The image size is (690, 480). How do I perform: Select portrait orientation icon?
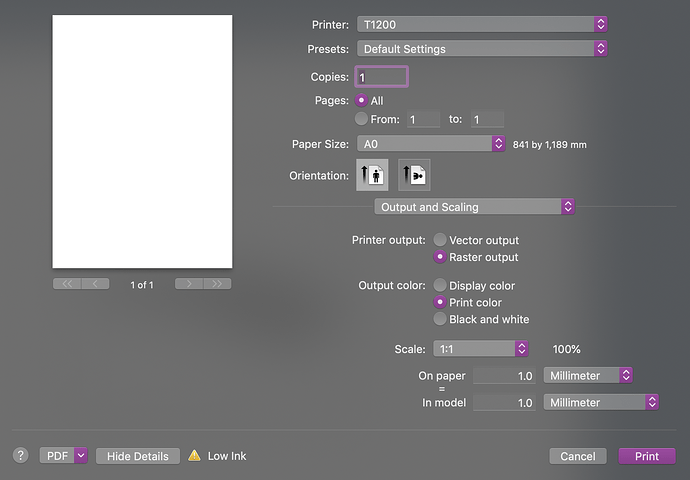(x=372, y=175)
